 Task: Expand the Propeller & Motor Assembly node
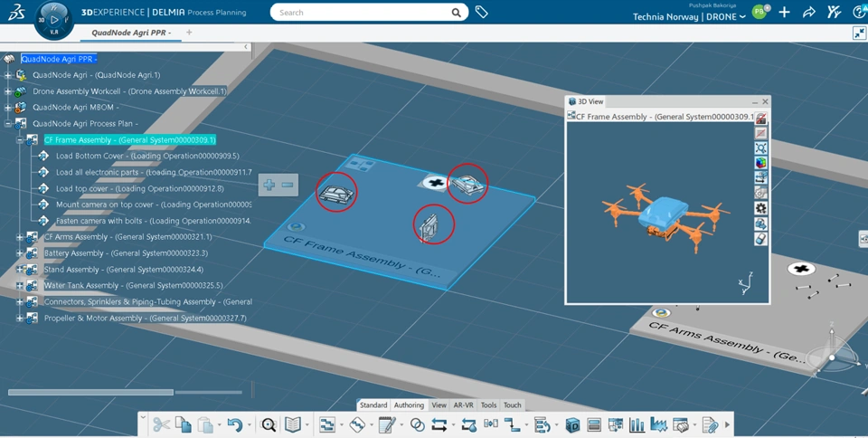coord(19,319)
